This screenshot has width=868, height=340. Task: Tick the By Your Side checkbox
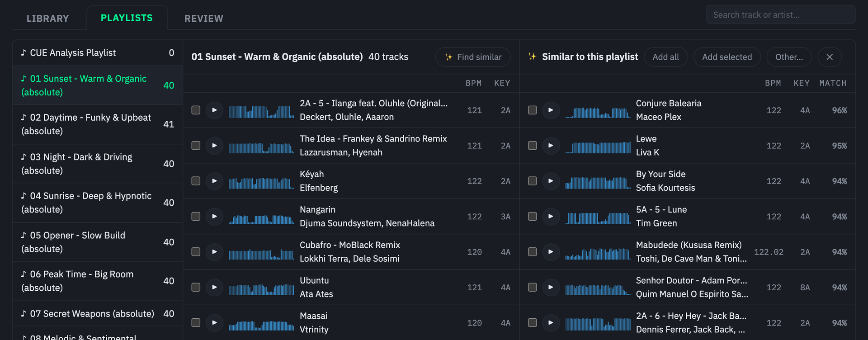click(x=533, y=181)
